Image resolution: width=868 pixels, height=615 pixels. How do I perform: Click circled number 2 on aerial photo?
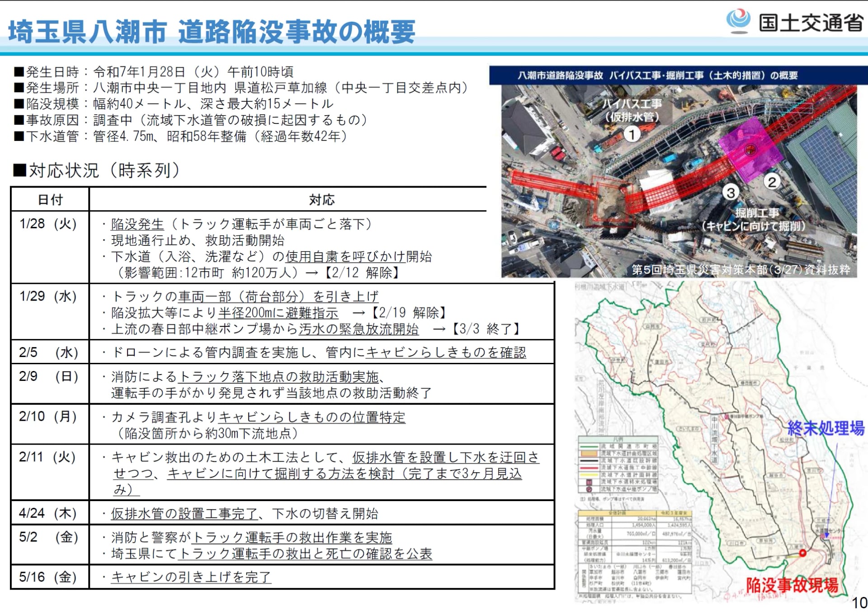(x=772, y=182)
